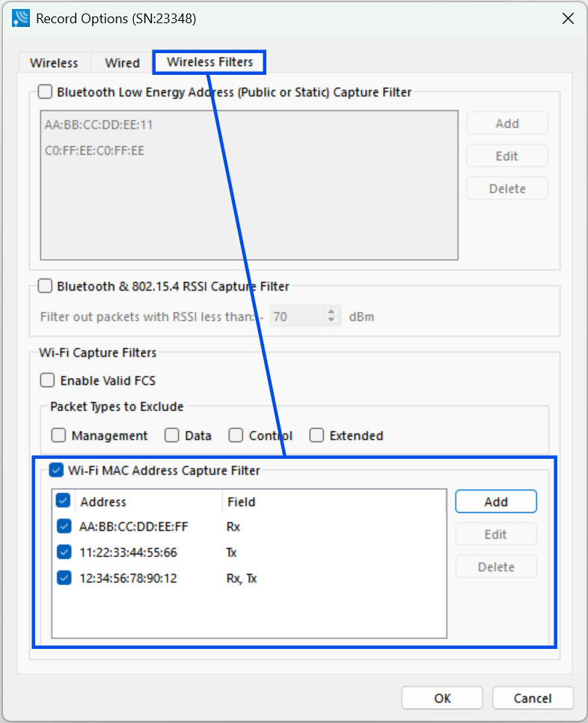Cancel the Record Options dialog
Screen dimensions: 588x723
[533, 698]
